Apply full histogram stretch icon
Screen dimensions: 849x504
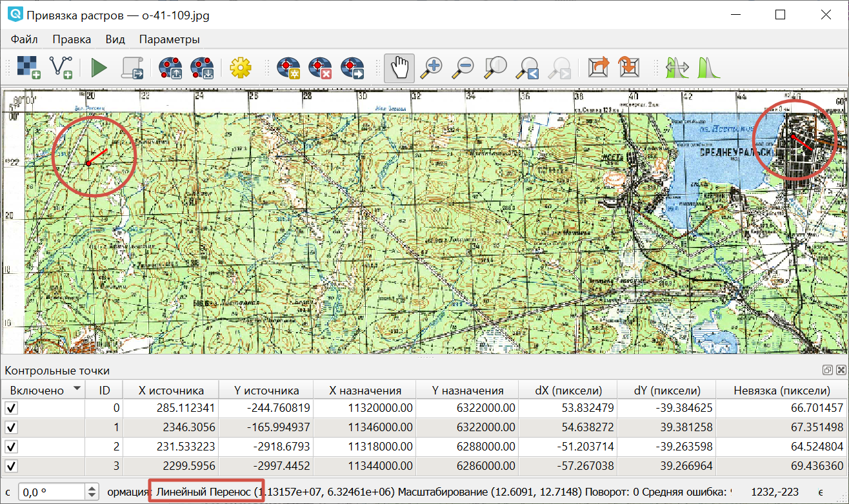(677, 68)
